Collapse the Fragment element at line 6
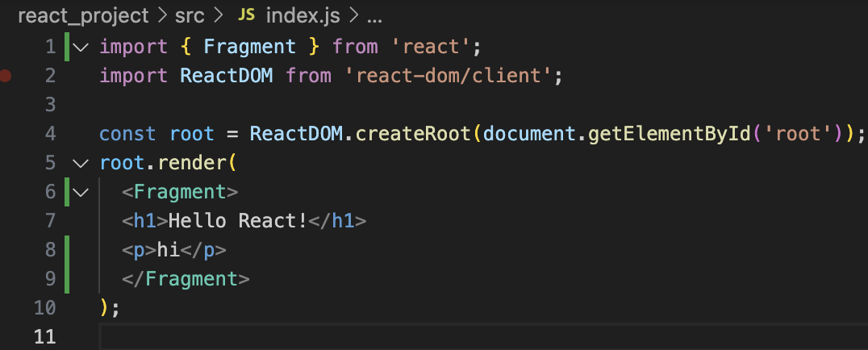 (x=81, y=193)
